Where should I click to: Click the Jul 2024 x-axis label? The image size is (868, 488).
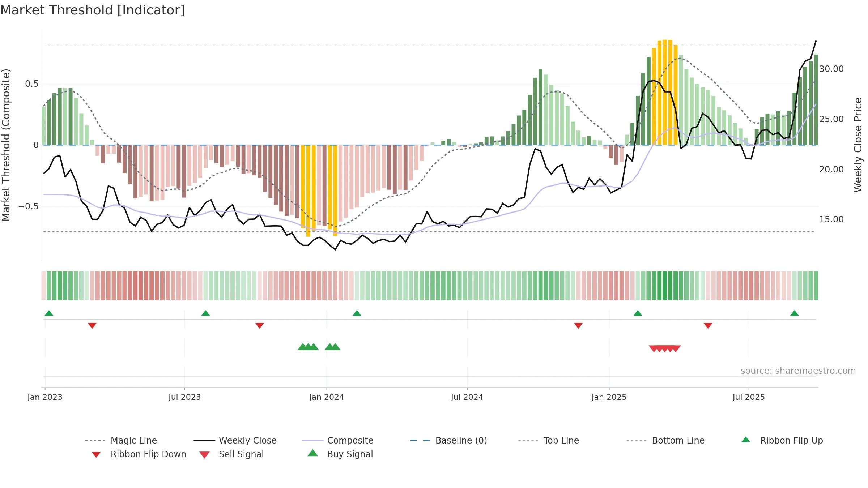(467, 397)
